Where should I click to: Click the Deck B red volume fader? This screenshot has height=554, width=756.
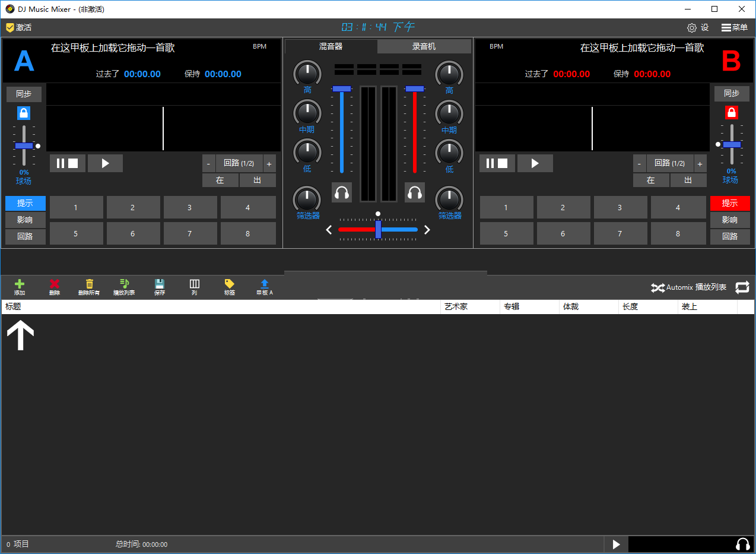click(415, 88)
